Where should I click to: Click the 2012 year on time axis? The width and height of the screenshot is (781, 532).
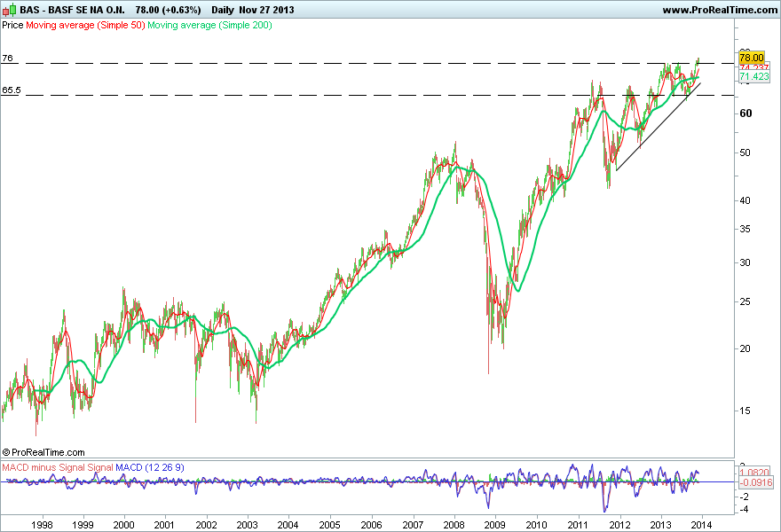point(620,525)
